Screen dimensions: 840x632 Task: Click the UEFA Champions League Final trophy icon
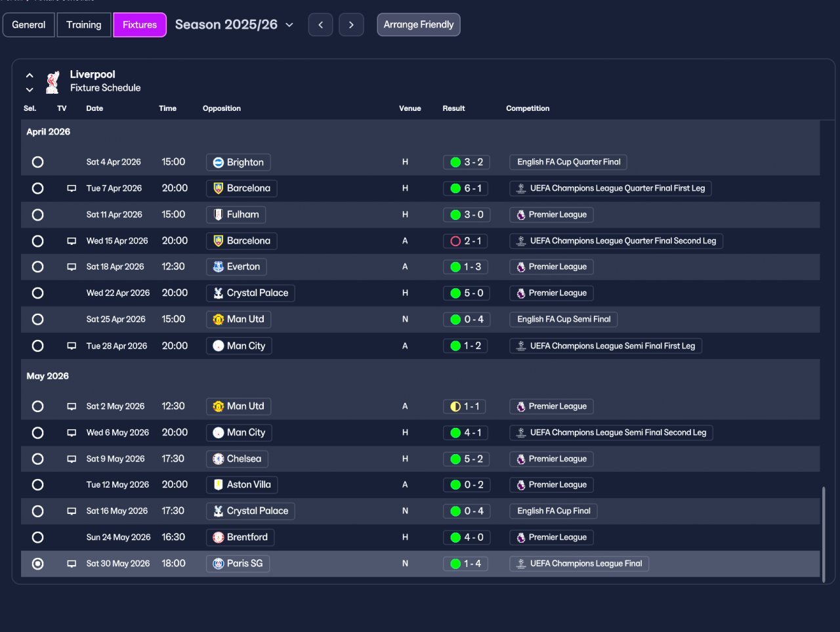tap(521, 564)
